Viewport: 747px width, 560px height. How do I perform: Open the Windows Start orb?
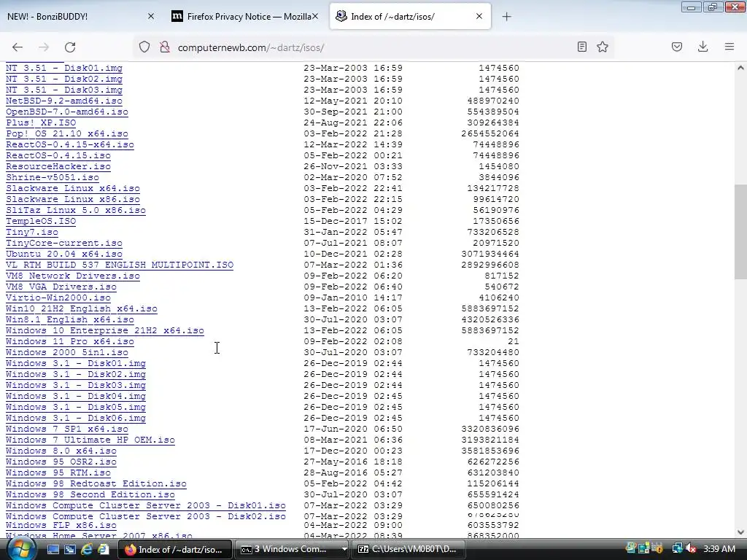pyautogui.click(x=20, y=549)
